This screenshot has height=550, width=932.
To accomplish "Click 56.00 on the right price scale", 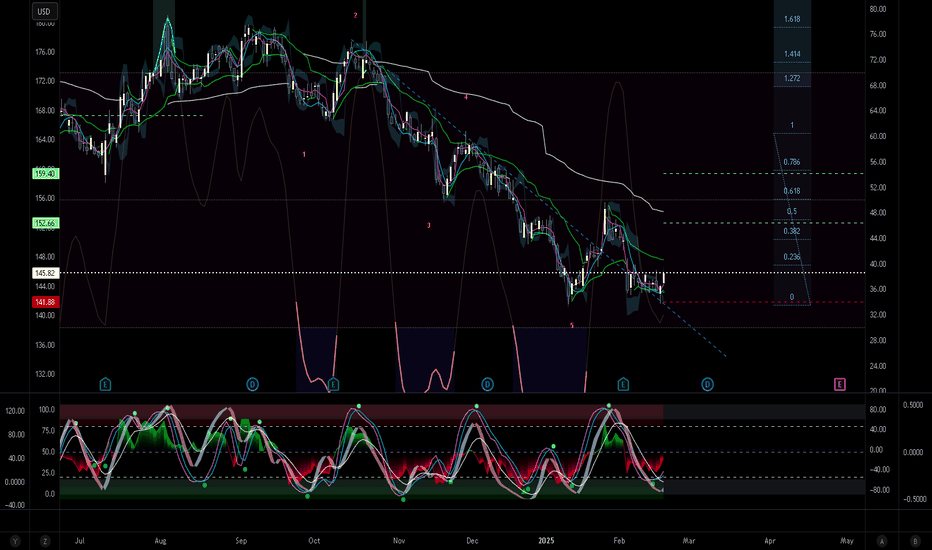I will (878, 162).
